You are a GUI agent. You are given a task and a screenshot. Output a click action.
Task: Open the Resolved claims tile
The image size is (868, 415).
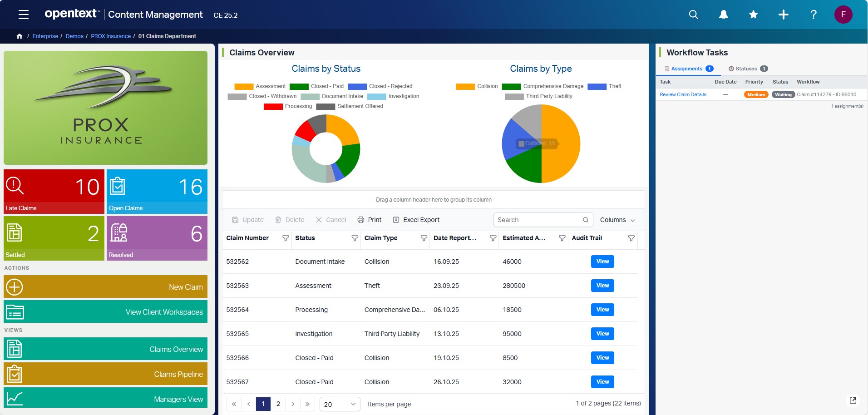click(157, 238)
